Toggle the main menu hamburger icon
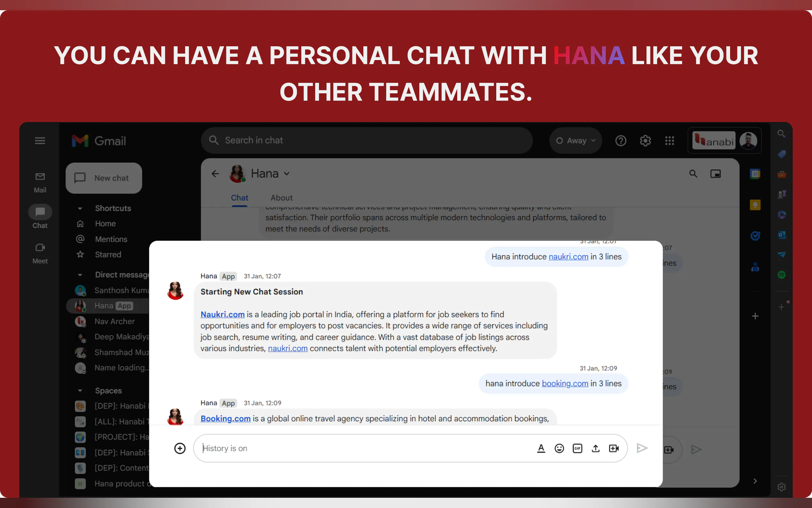 (x=40, y=140)
